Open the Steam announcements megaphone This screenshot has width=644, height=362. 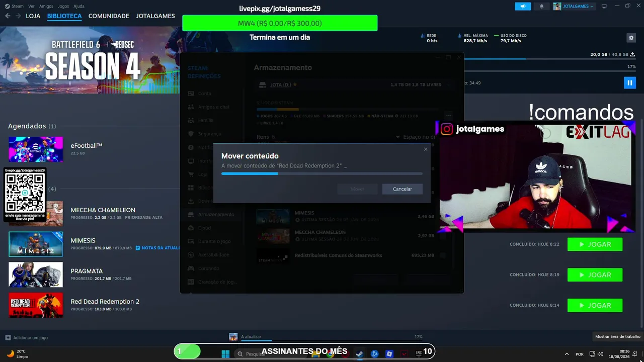point(523,6)
